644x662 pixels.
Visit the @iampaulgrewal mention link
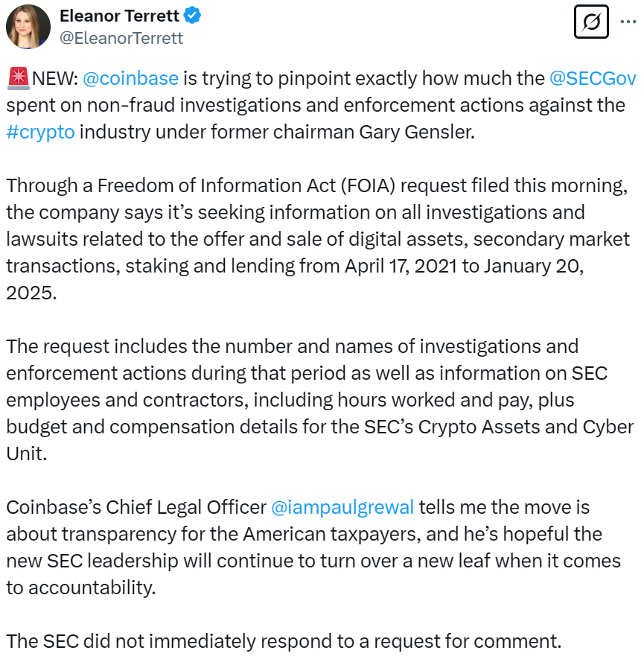click(x=342, y=507)
